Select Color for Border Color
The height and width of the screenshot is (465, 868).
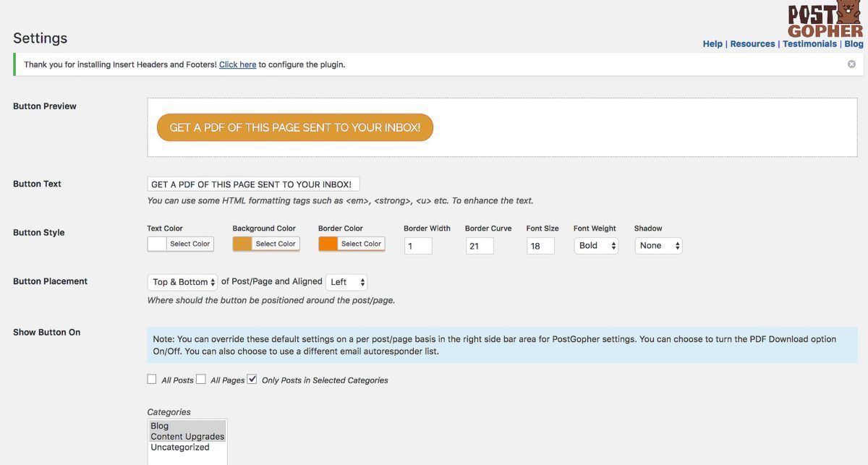point(361,244)
